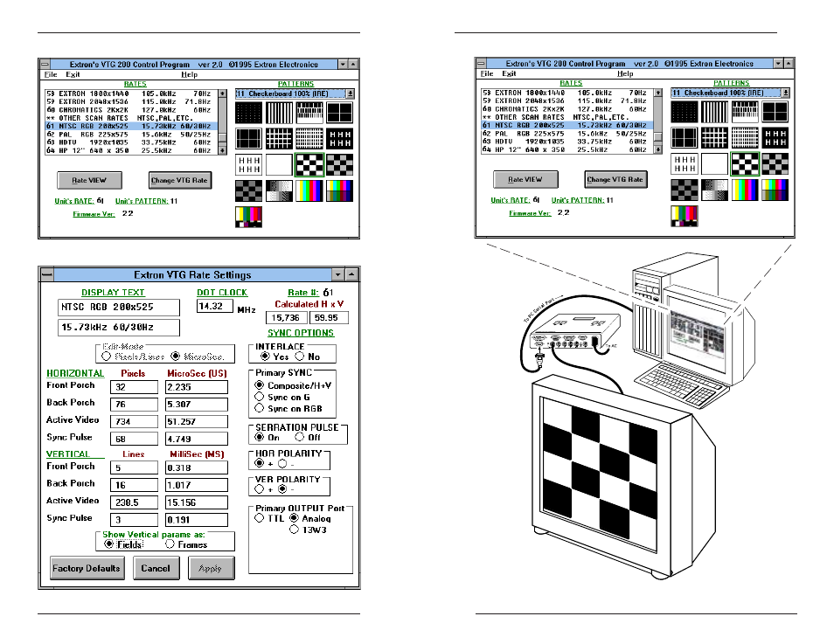Select the 13W3 output port option
Screen dimensions: 834x644
coord(294,530)
